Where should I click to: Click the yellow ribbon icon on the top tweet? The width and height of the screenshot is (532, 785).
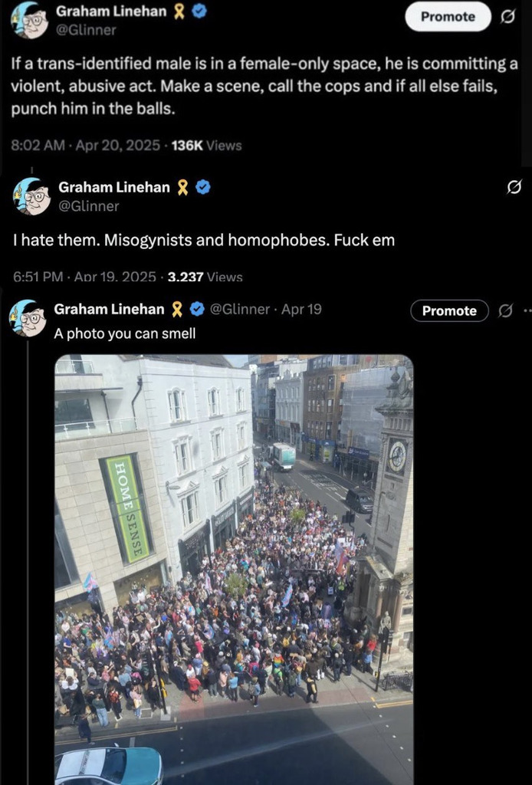[179, 12]
